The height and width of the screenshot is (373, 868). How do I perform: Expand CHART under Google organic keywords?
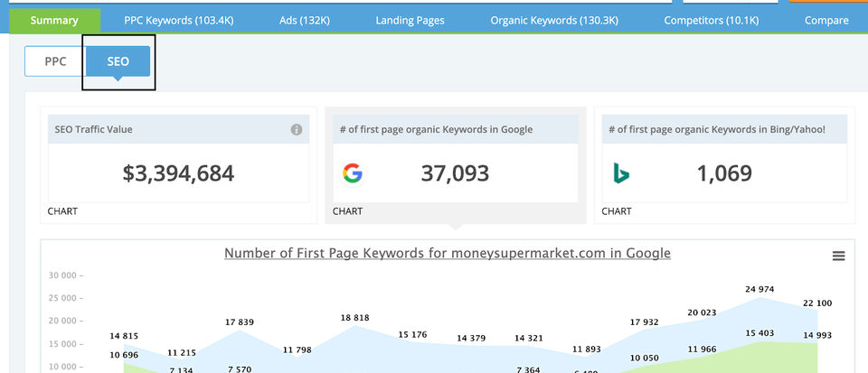[x=347, y=211]
